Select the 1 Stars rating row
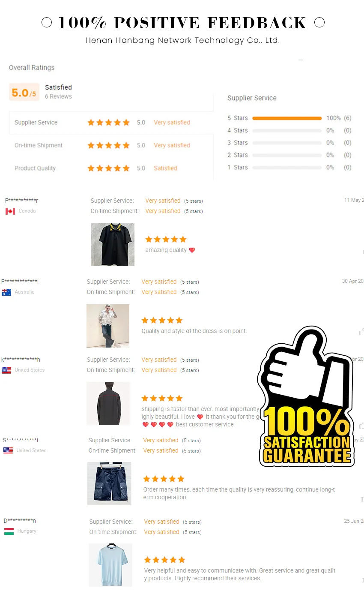Viewport: 364px width, 594px height. click(289, 168)
